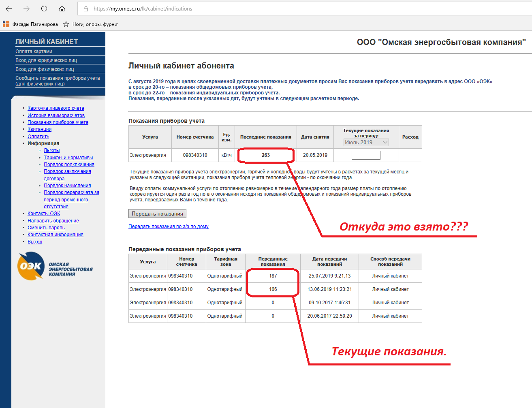Viewport: 532px width, 408px height.
Task: Click Направить обращение link
Action: (53, 221)
